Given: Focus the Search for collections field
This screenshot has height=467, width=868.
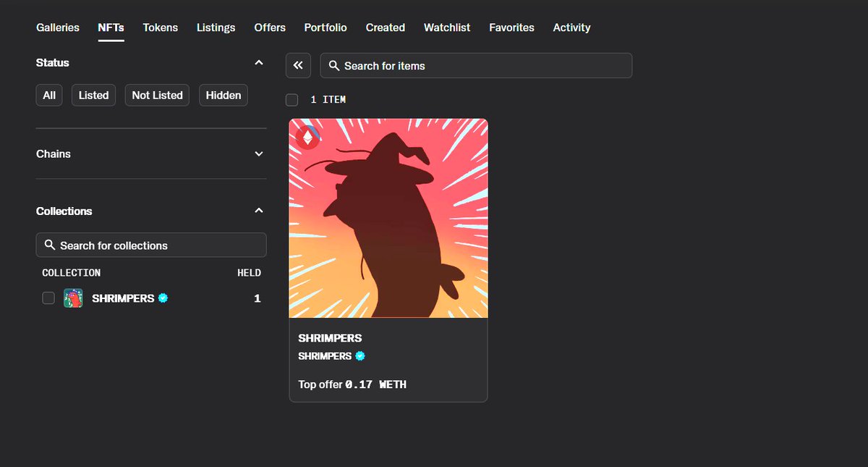Looking at the screenshot, I should click(151, 245).
